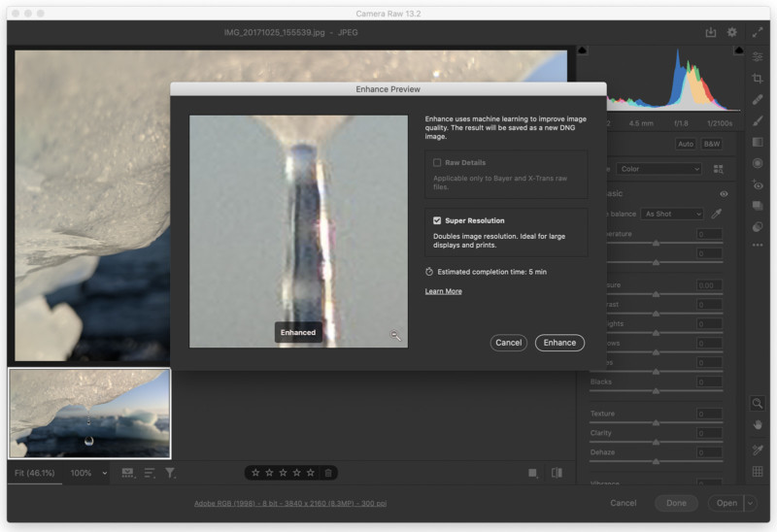Viewport: 777px width, 532px height.
Task: Adjust the Blacks slider handle
Action: point(656,391)
